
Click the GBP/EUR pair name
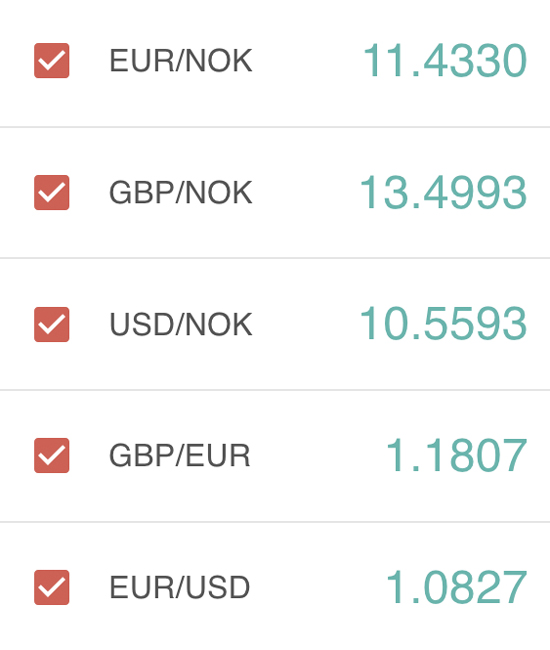pyautogui.click(x=179, y=455)
